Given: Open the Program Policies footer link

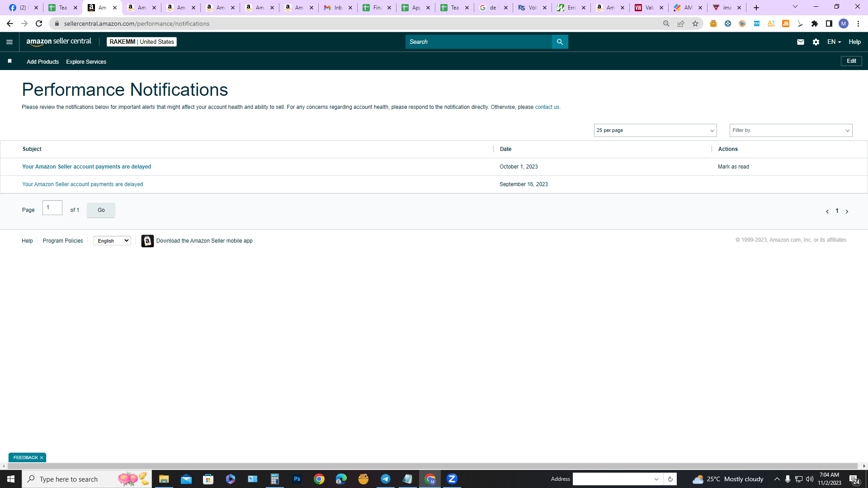Looking at the screenshot, I should pos(63,241).
